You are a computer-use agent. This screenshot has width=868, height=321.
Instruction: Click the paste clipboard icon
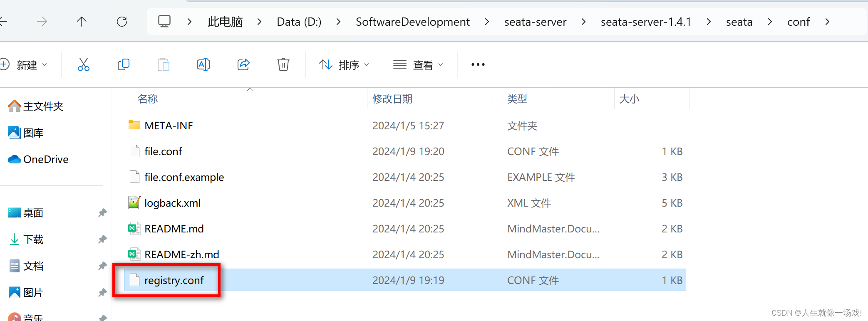click(x=164, y=64)
